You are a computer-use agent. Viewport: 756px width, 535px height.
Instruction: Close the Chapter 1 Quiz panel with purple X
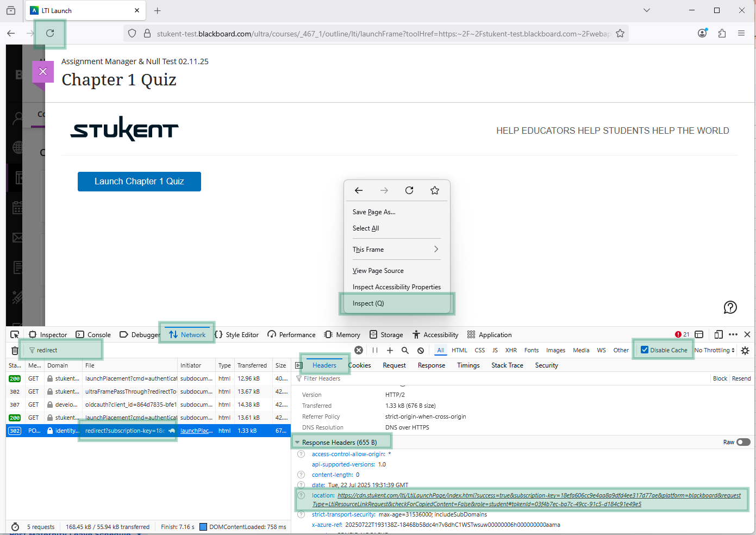click(x=43, y=71)
